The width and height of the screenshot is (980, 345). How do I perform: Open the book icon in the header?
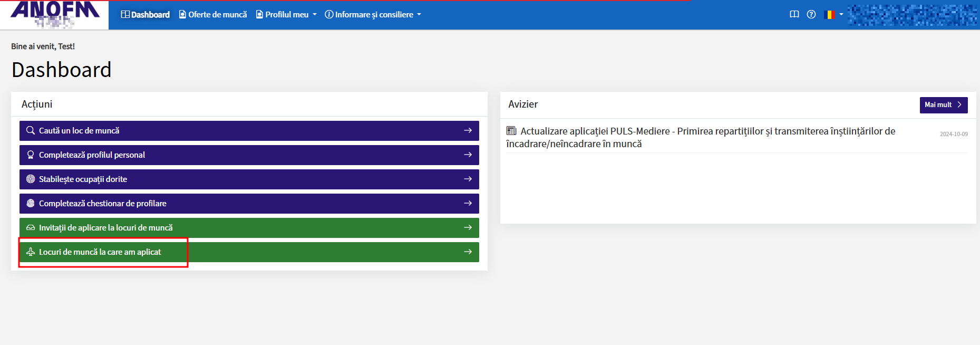pos(794,15)
